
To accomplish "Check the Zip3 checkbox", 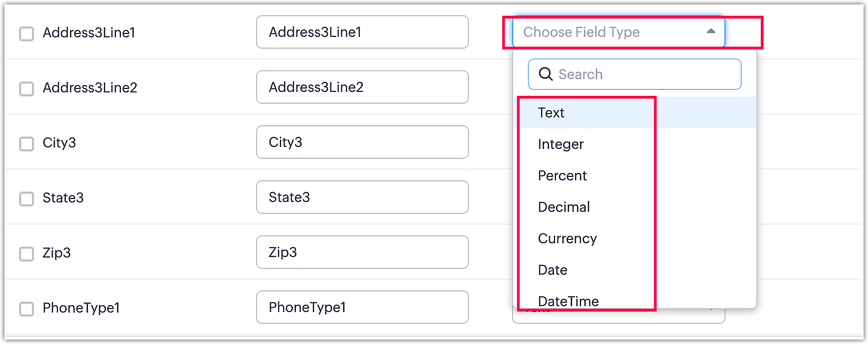I will (x=27, y=254).
